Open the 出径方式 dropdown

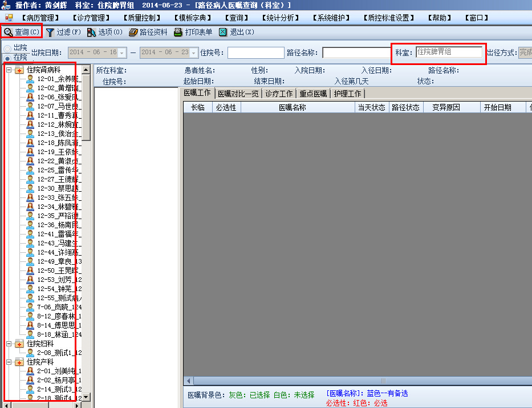click(525, 52)
